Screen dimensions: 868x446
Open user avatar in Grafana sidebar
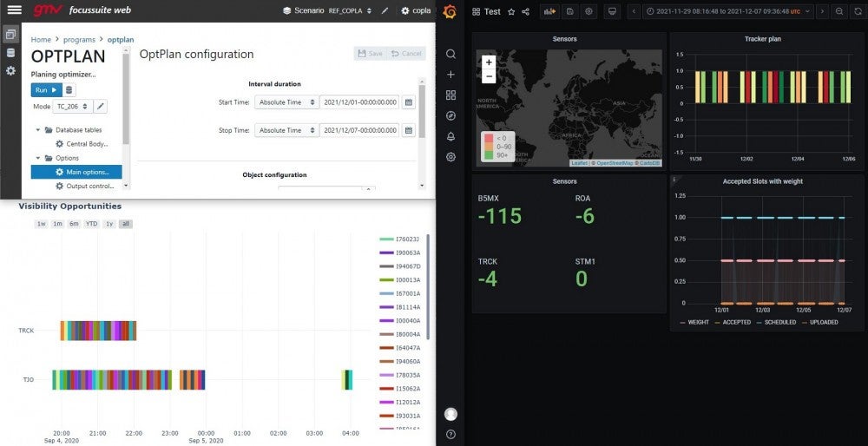450,414
